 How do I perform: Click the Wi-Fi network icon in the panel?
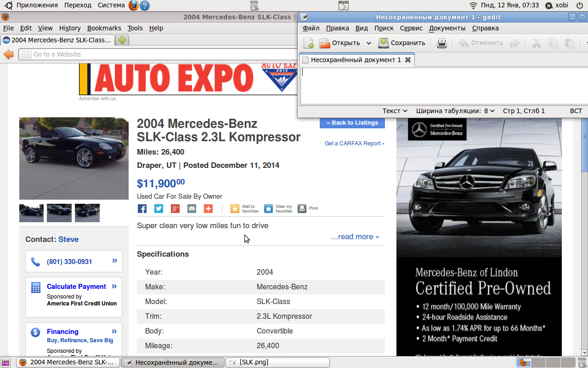(473, 6)
